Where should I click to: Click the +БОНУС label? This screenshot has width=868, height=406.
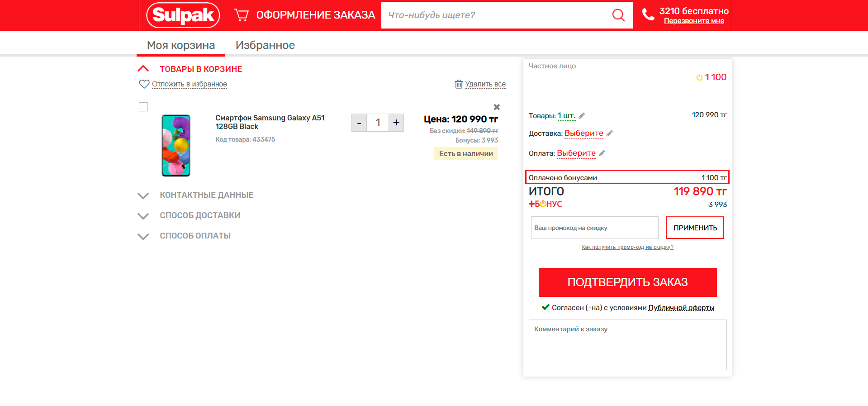click(545, 204)
